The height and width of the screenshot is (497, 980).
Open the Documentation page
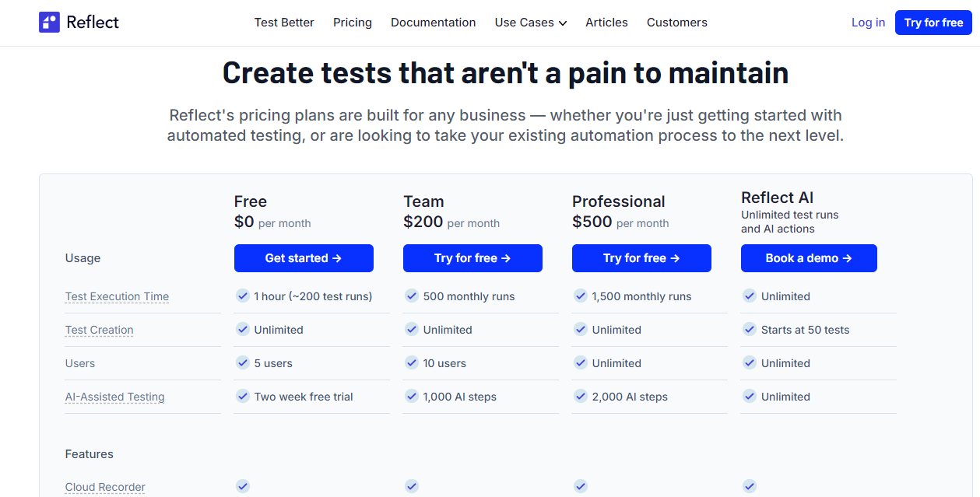click(433, 23)
